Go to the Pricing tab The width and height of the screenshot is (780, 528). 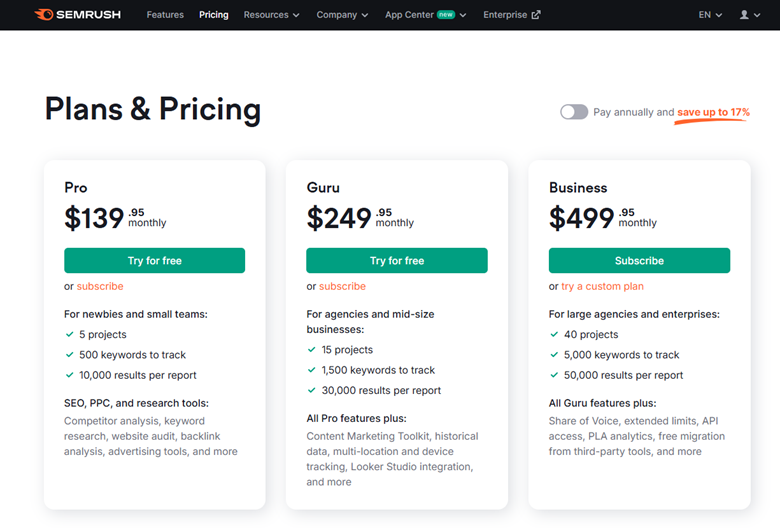[x=214, y=15]
